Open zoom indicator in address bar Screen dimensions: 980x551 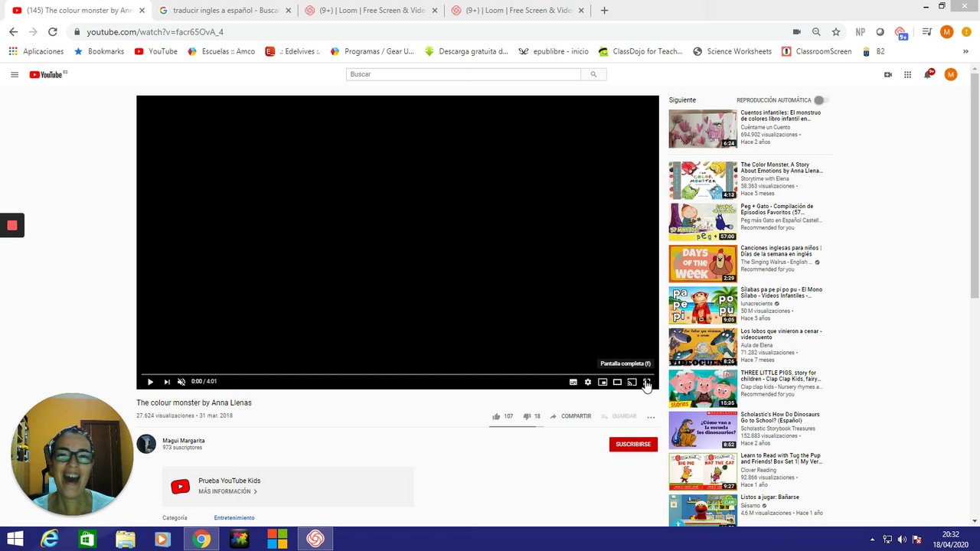(816, 32)
